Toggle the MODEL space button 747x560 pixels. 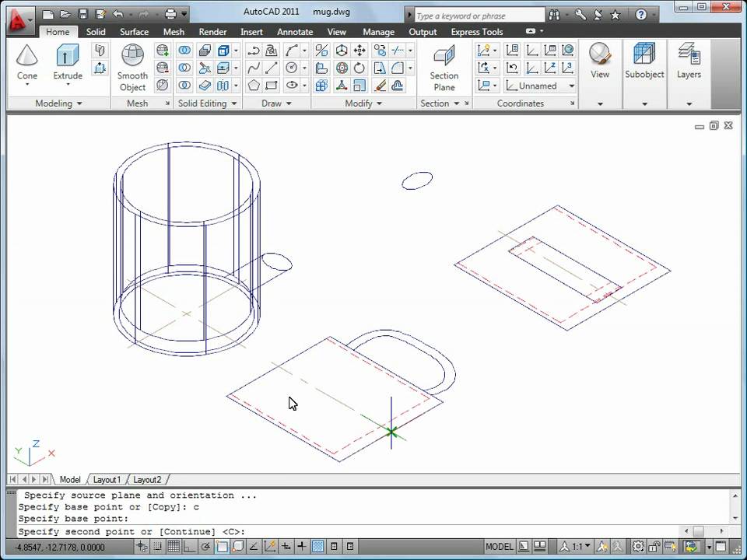coord(499,546)
